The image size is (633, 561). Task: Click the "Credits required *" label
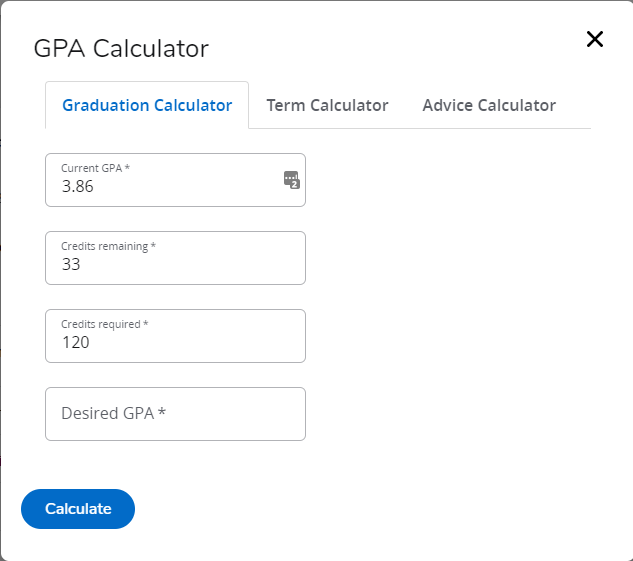click(x=105, y=324)
